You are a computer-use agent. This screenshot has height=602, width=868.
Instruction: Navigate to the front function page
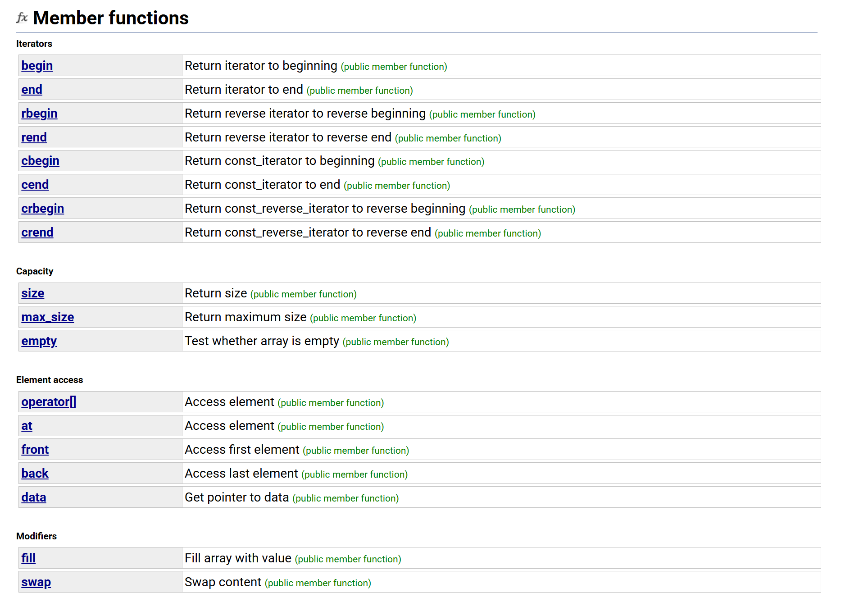tap(35, 450)
